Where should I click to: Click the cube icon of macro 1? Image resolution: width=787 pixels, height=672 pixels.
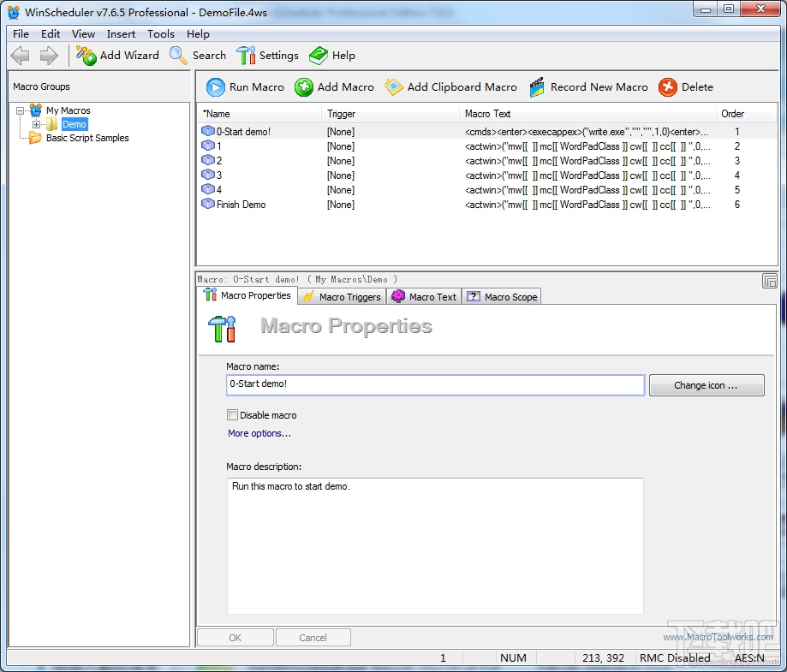coord(208,146)
